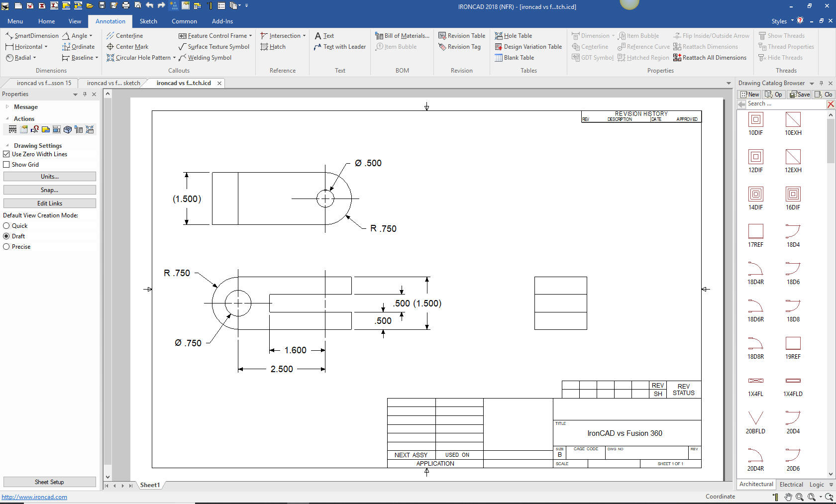Screen dimensions: 836x504
Task: Open the Baseline dropdown arrow
Action: (x=97, y=58)
